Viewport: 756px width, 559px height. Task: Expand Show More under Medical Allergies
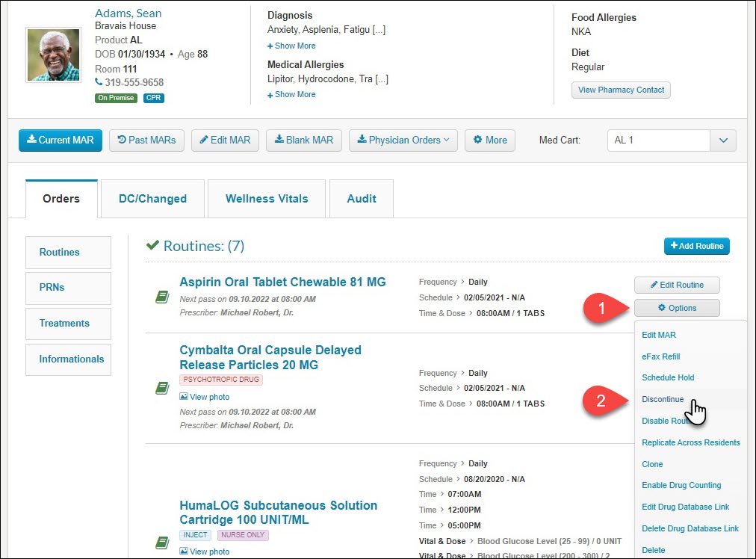pos(291,94)
